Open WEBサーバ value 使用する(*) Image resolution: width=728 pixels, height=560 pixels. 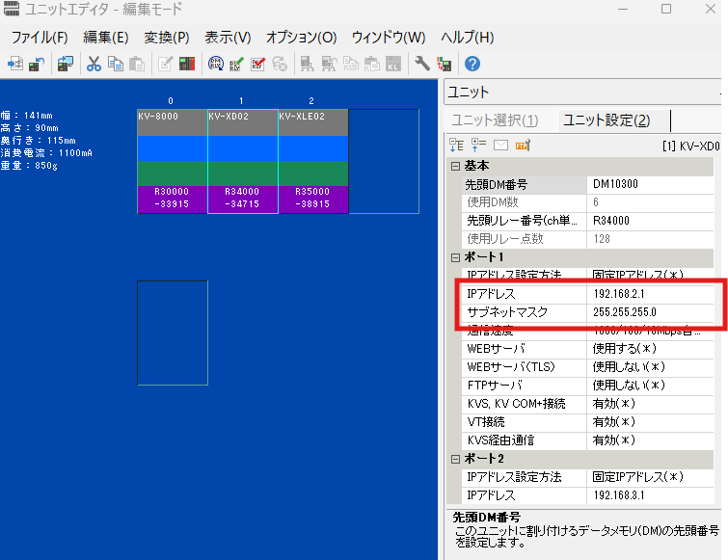coord(651,349)
